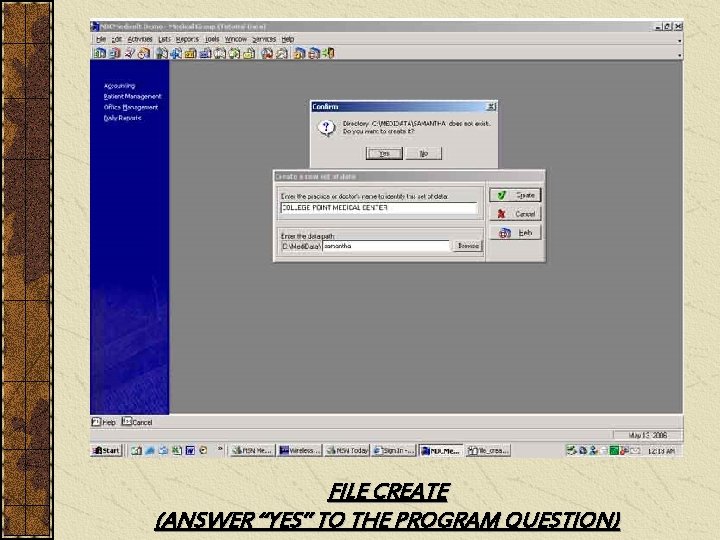This screenshot has height=540, width=720.
Task: Click the F1 Help item in bottom bar
Action: pos(103,422)
